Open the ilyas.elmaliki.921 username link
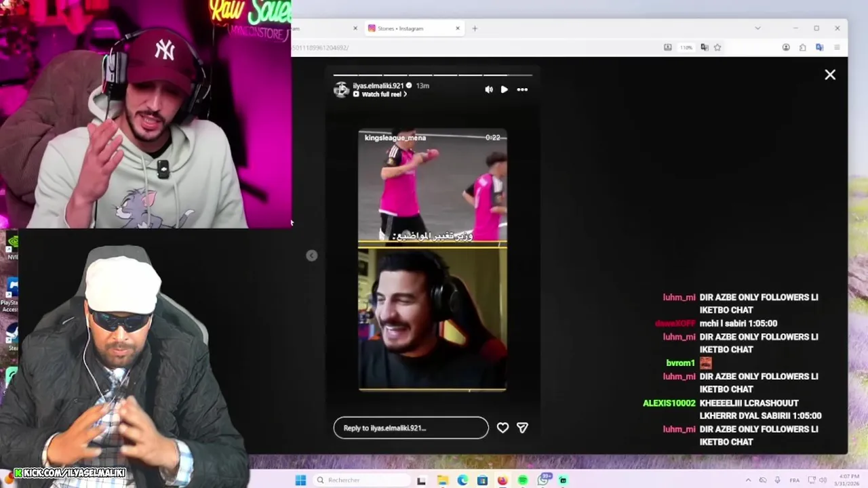Image resolution: width=868 pixels, height=488 pixels. pyautogui.click(x=378, y=85)
